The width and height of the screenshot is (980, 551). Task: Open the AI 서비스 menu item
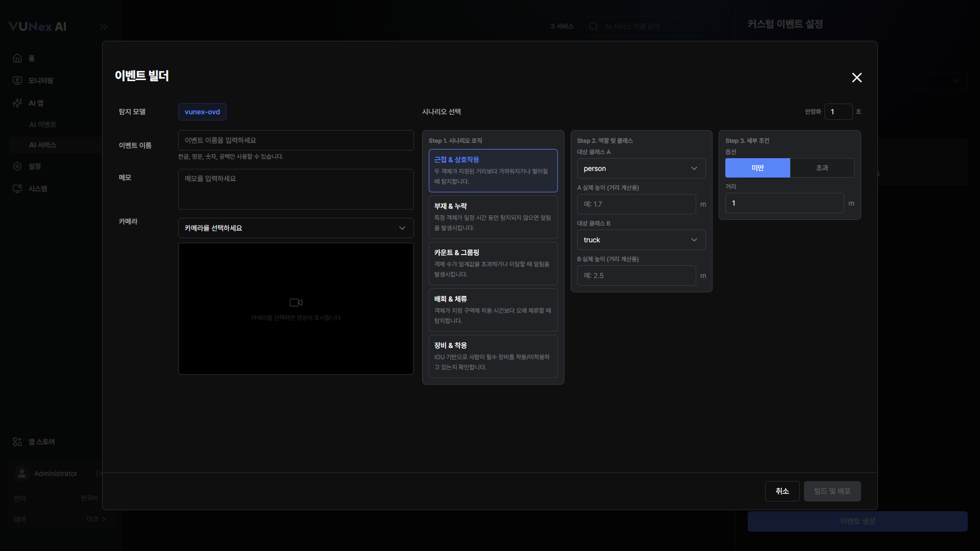tap(43, 145)
